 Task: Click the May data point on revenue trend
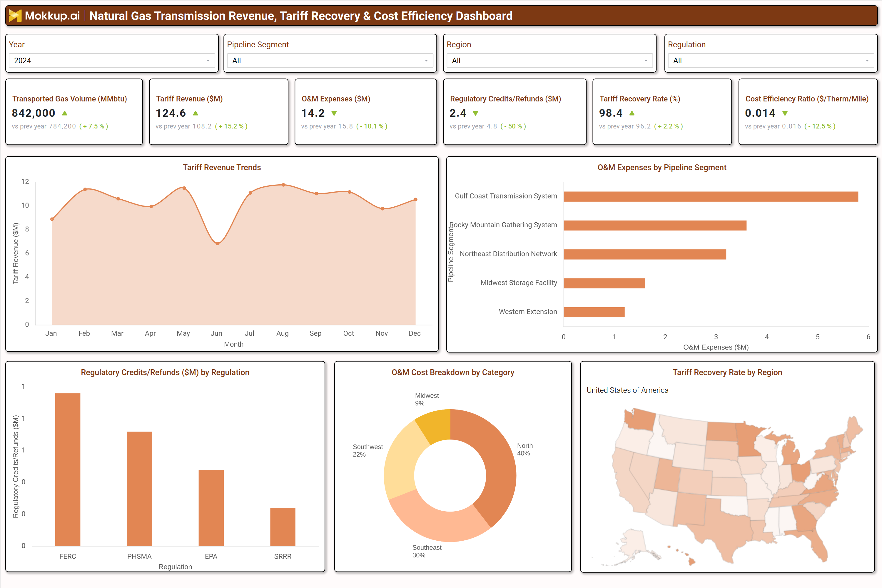click(184, 188)
